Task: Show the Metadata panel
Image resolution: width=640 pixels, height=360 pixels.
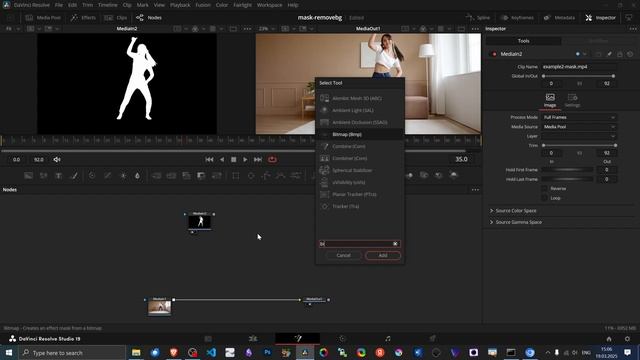Action: pyautogui.click(x=559, y=18)
